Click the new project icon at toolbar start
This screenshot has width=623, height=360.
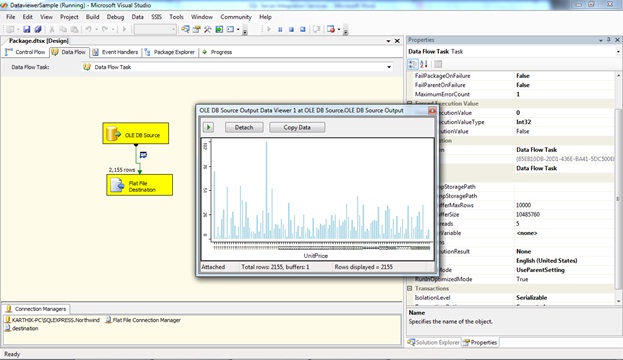coord(10,29)
